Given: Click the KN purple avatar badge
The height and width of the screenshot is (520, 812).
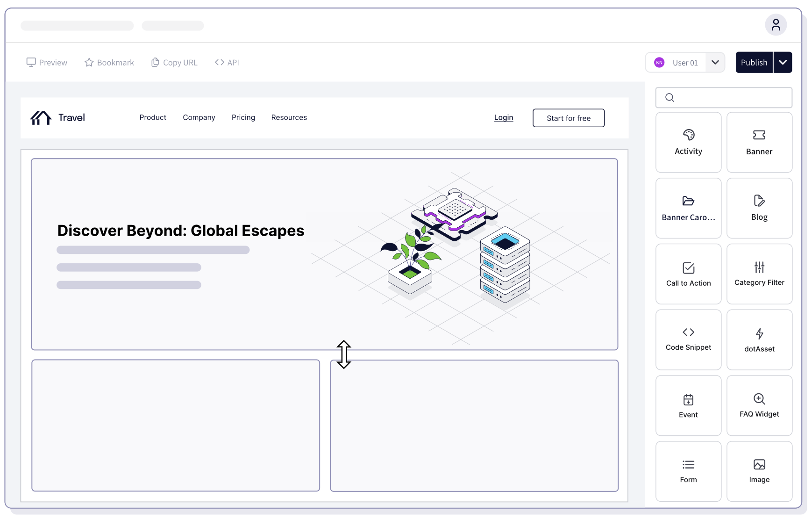Looking at the screenshot, I should pos(659,62).
